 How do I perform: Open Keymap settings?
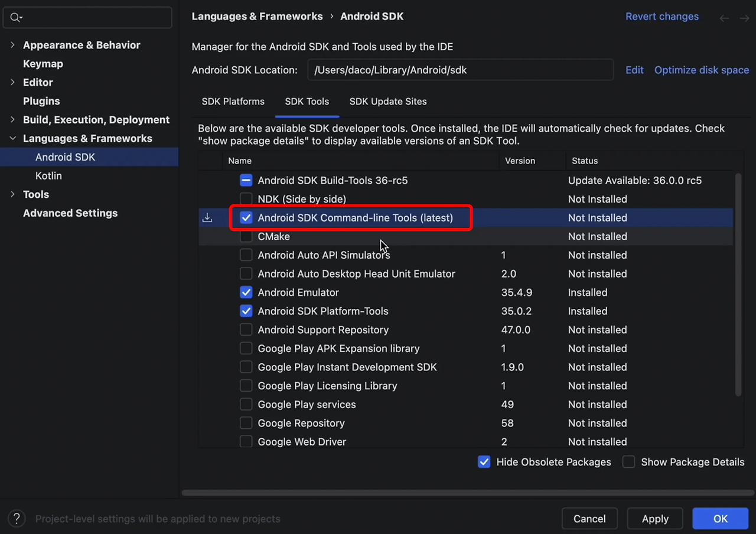tap(43, 64)
